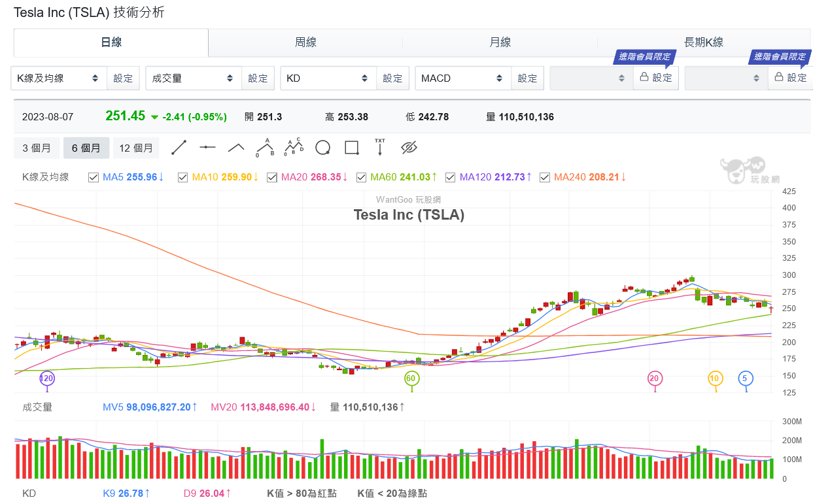Click the page heading Tesla Inc (TSLA) 技術分析
Viewport: 813px width, 504px height.
[89, 12]
